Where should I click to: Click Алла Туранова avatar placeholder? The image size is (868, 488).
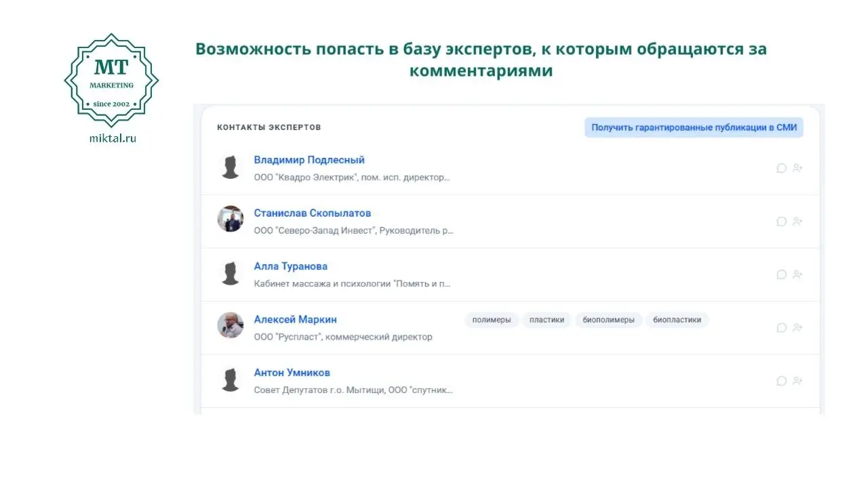pyautogui.click(x=231, y=273)
